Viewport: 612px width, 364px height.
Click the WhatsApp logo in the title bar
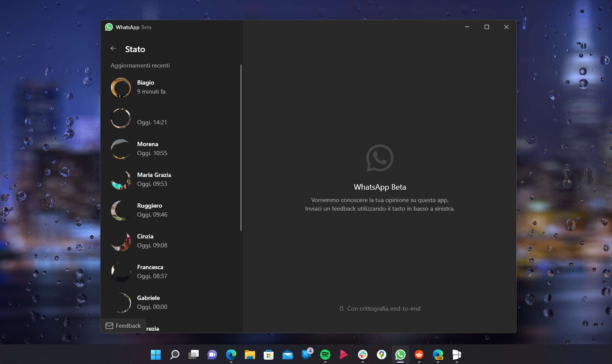(109, 27)
